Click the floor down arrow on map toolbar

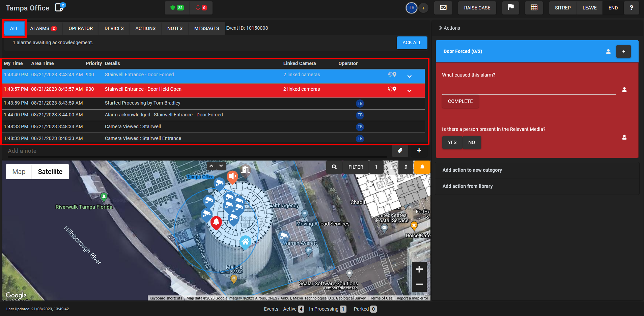click(x=391, y=167)
